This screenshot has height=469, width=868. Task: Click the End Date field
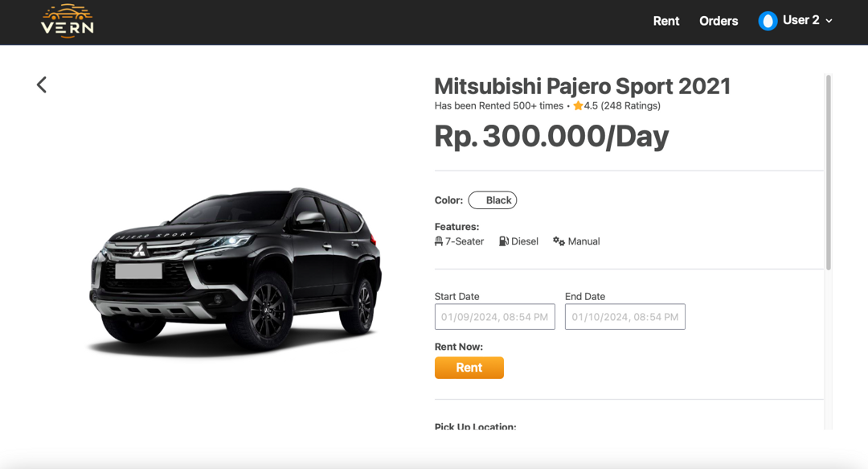pyautogui.click(x=624, y=316)
